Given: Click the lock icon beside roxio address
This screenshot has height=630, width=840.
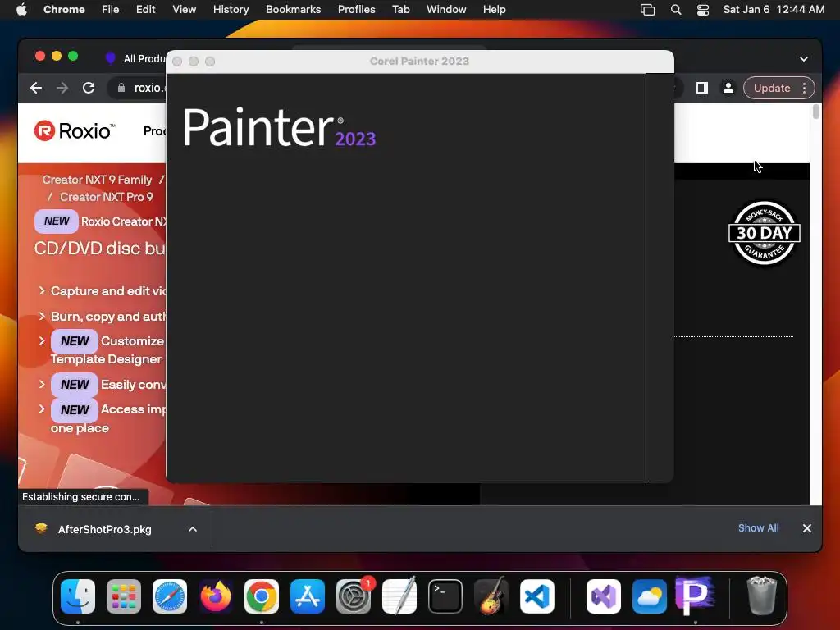Looking at the screenshot, I should [x=121, y=88].
